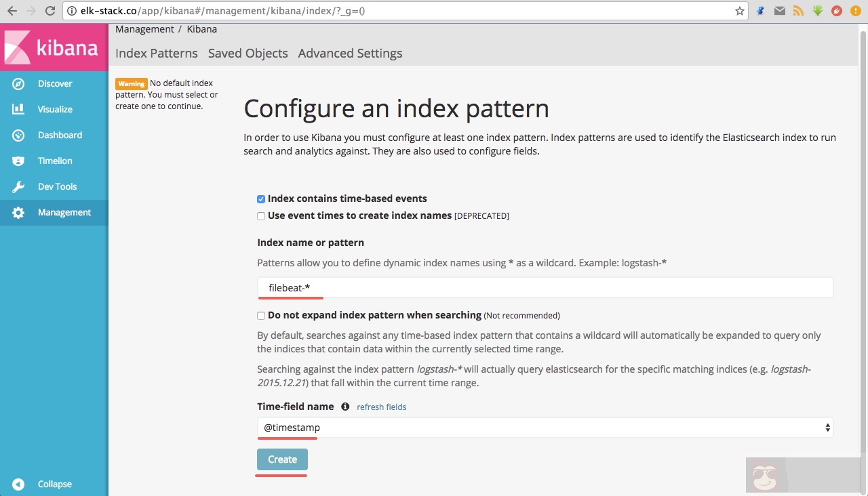Click the refresh fields link

click(x=382, y=407)
